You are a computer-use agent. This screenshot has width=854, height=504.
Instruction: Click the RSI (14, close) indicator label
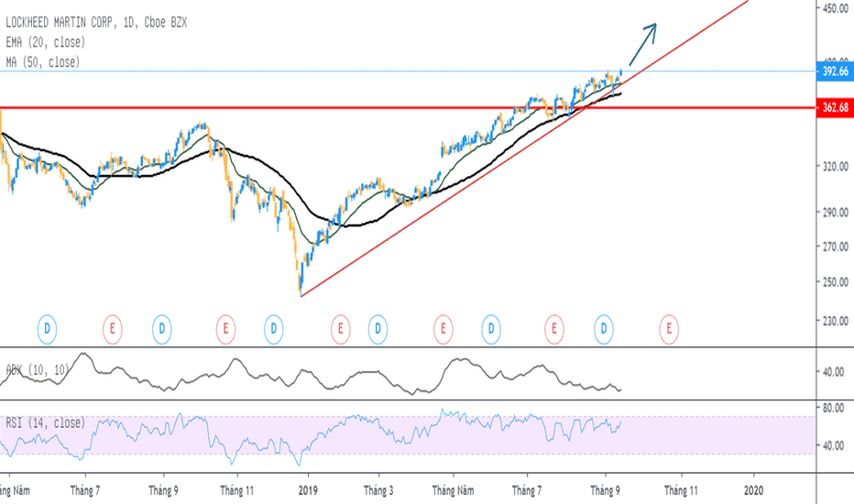[x=46, y=422]
